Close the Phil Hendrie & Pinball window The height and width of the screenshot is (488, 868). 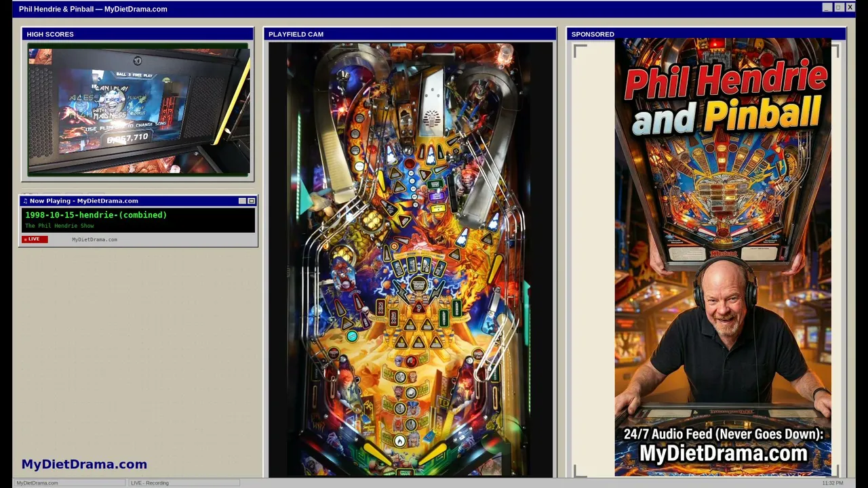click(x=850, y=7)
